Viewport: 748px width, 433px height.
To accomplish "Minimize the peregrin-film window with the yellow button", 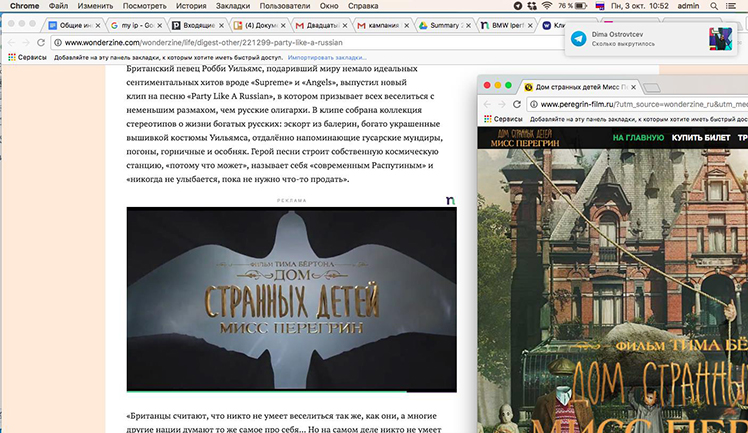I will tap(498, 85).
